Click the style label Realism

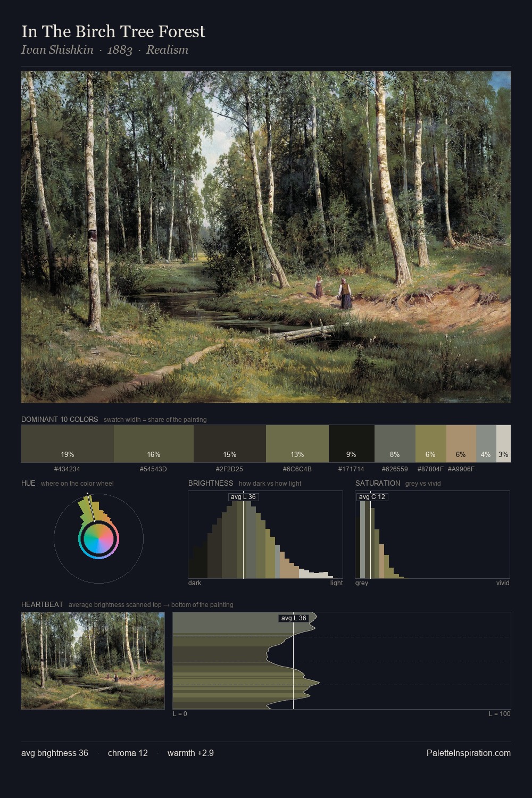click(167, 50)
